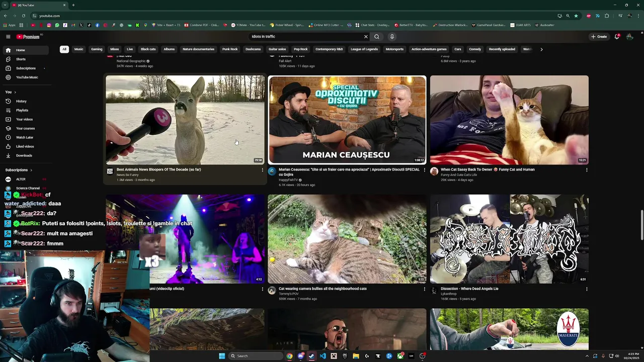The image size is (644, 362).
Task: Open HappyFishTV channel avatar
Action: tap(272, 171)
